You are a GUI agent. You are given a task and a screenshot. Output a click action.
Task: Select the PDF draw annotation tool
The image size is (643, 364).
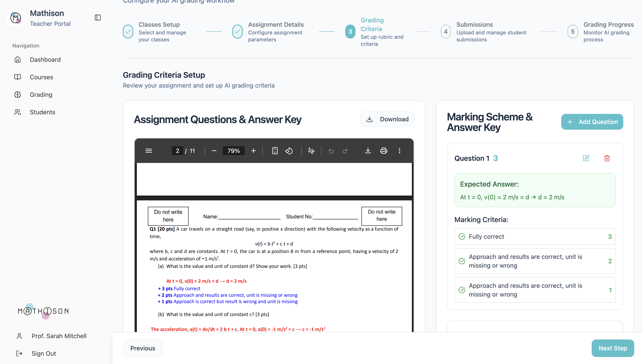tap(311, 151)
